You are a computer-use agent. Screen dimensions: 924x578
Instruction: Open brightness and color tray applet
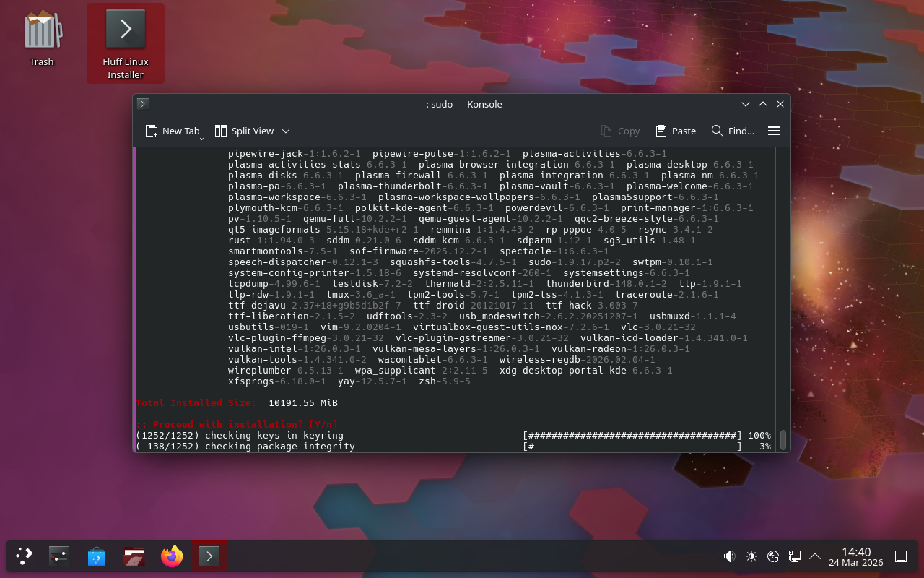coord(751,556)
